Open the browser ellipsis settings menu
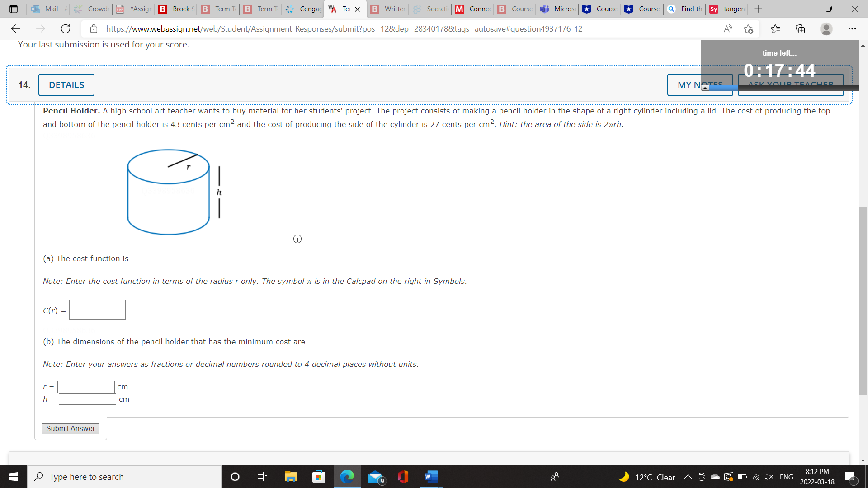The image size is (868, 488). coord(852,28)
